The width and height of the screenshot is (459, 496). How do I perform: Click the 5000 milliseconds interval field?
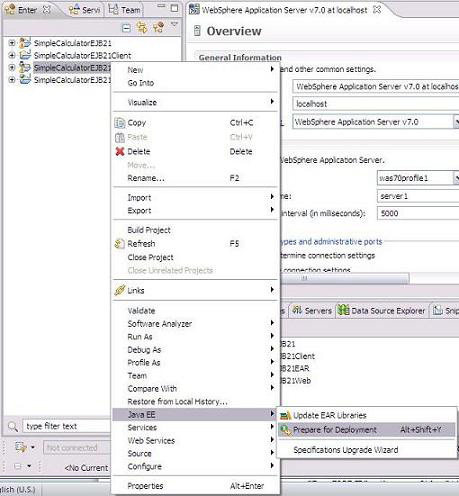click(x=418, y=214)
